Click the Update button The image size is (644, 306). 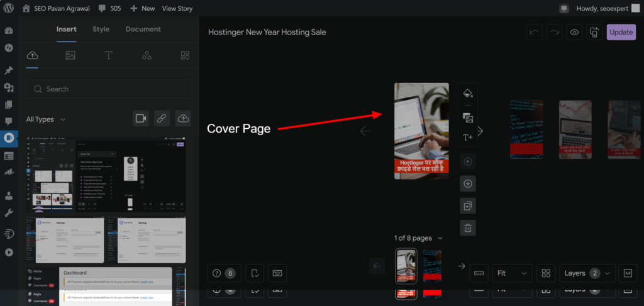pos(621,33)
